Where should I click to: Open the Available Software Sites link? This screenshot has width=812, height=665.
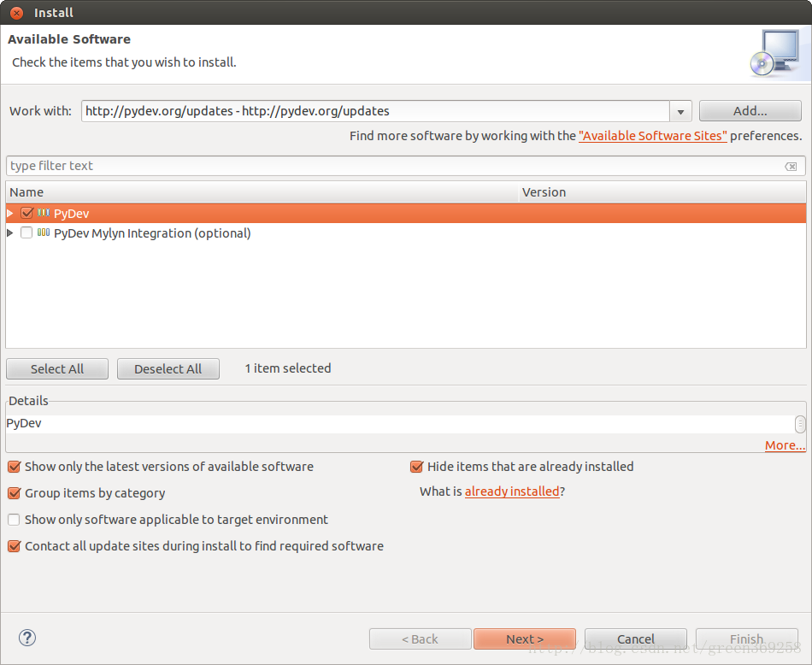(652, 136)
